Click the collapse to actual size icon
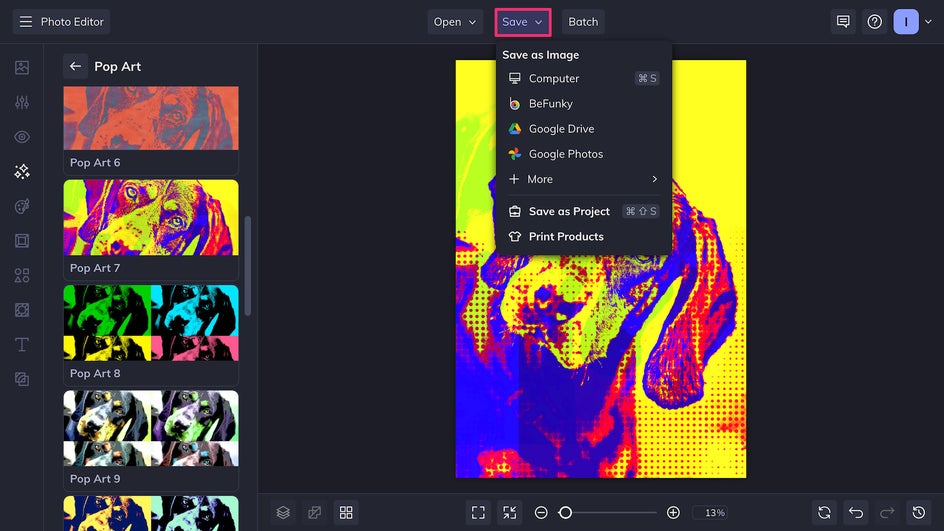Viewport: 944px width, 531px height. (x=509, y=512)
